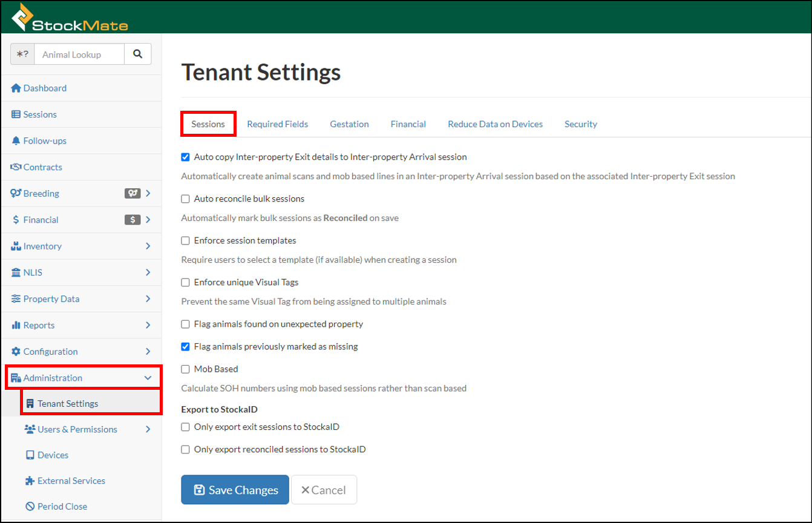The image size is (812, 523).
Task: Open the Reduce Data on Devices tab
Action: tap(495, 123)
